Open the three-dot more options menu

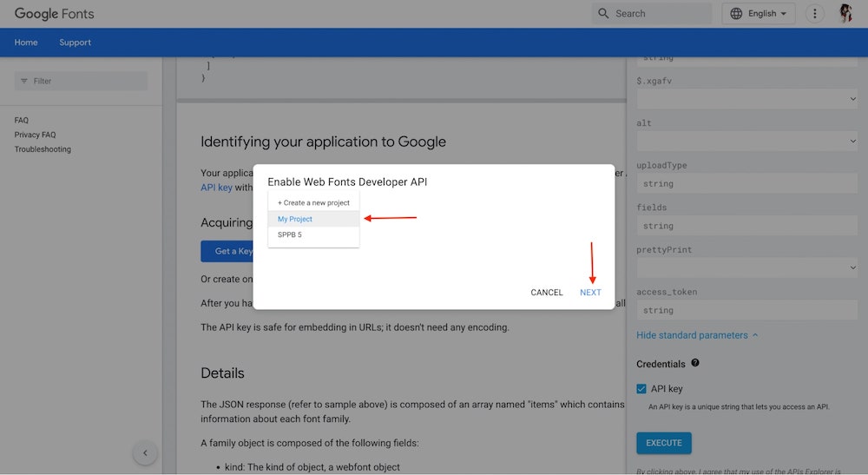point(814,14)
